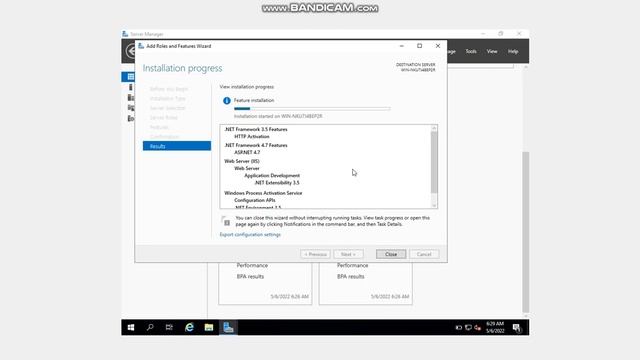Click the Next button in the wizard
Screen dimensions: 640x360
pos(348,254)
